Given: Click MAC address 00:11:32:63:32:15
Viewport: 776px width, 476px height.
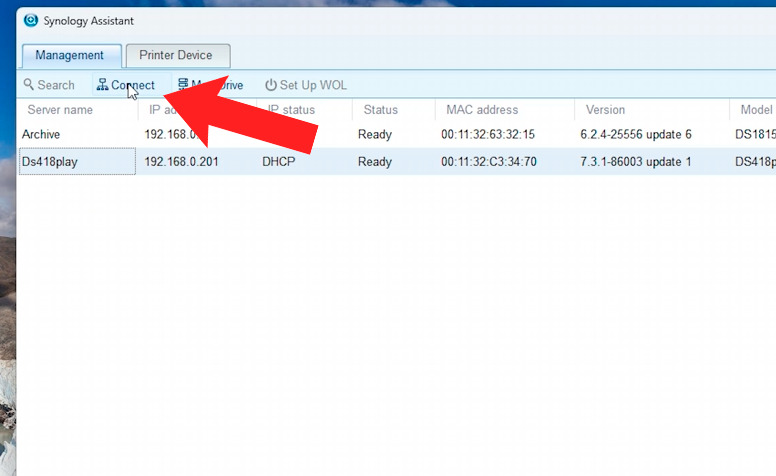Looking at the screenshot, I should point(488,135).
